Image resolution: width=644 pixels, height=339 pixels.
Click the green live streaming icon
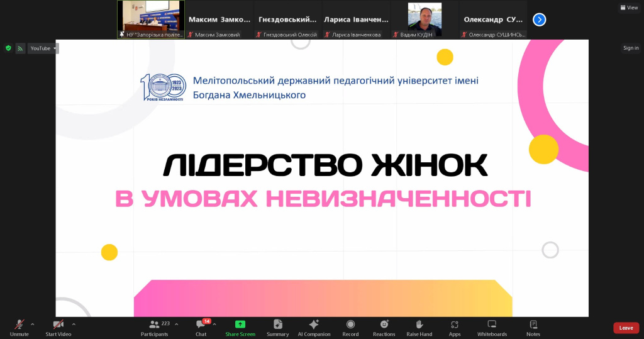(20, 48)
